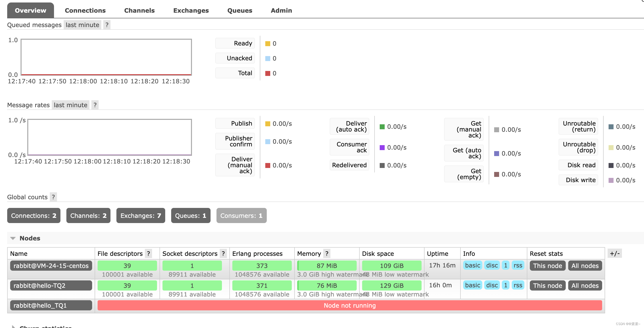644x328 pixels.
Task: Reset stats for This node on rabbit@hello-TQ2
Action: [547, 285]
